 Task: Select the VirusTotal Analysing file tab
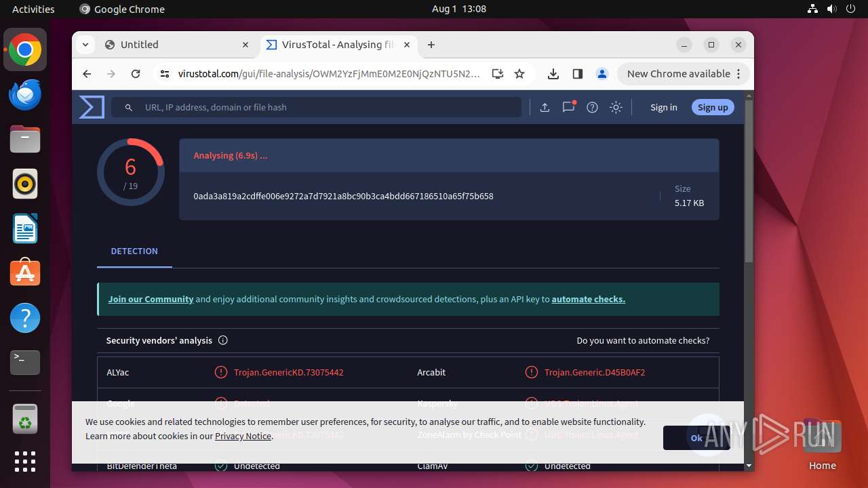click(x=338, y=45)
